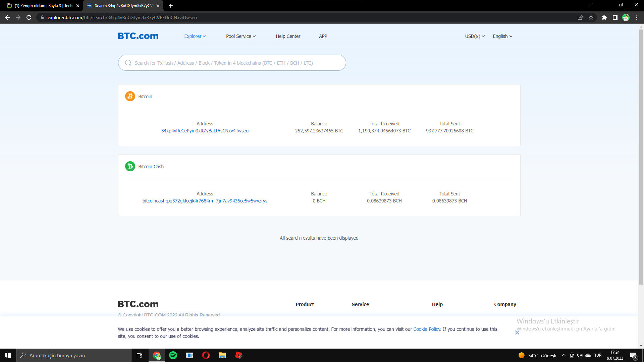Dismiss the cookie notice with X
644x362 pixels.
[517, 333]
